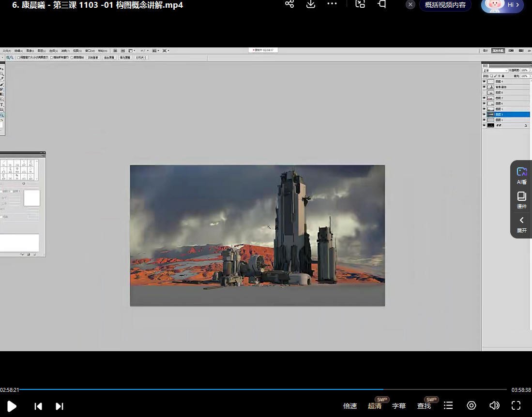Go to the previous video

[38, 406]
